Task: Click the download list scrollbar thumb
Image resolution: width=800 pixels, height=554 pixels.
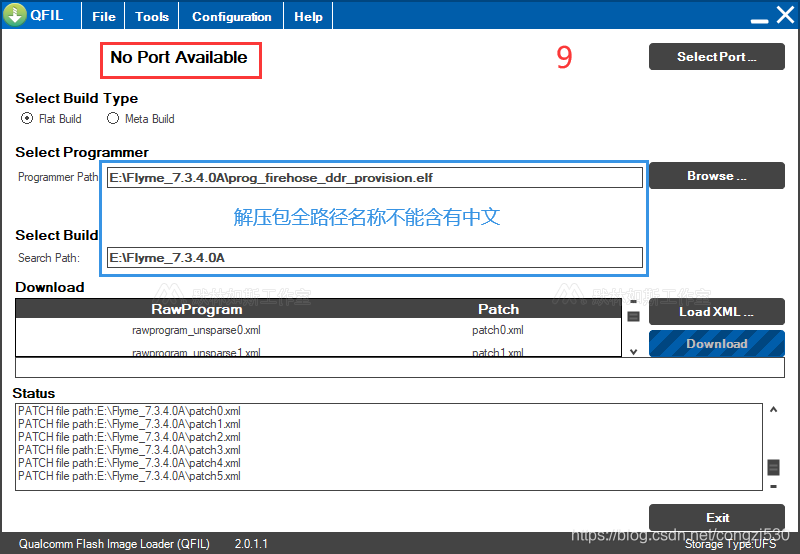Action: pos(633,317)
